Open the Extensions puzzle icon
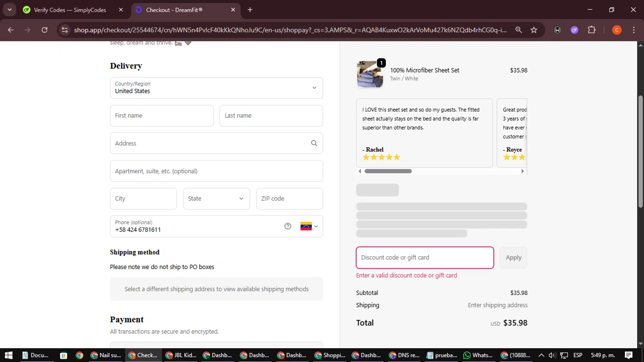Image resolution: width=644 pixels, height=362 pixels. (x=592, y=30)
